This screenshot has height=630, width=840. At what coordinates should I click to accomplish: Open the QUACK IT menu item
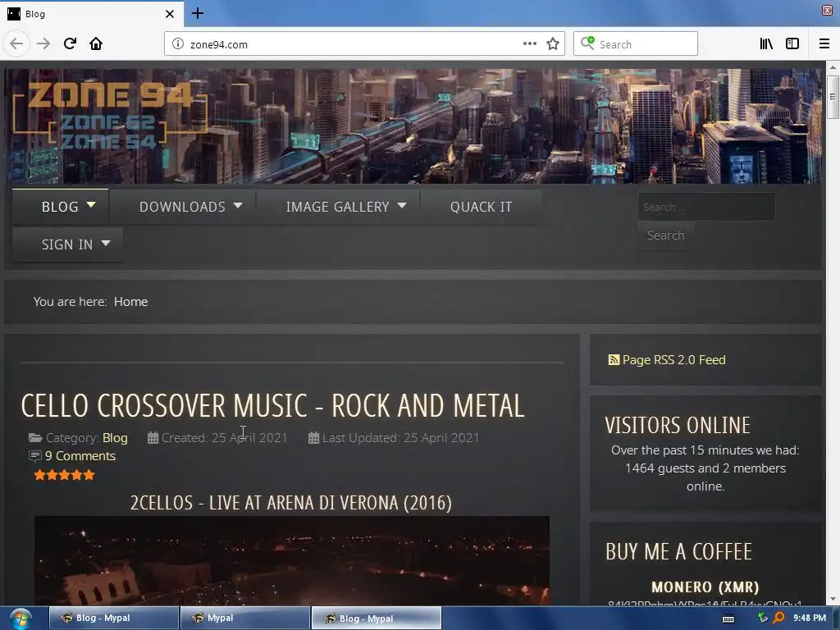[481, 207]
